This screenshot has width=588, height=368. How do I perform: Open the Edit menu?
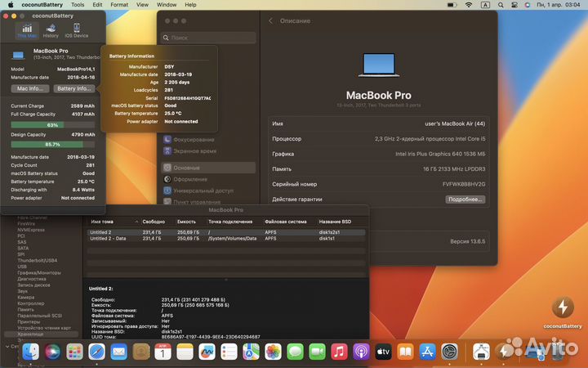(x=97, y=5)
